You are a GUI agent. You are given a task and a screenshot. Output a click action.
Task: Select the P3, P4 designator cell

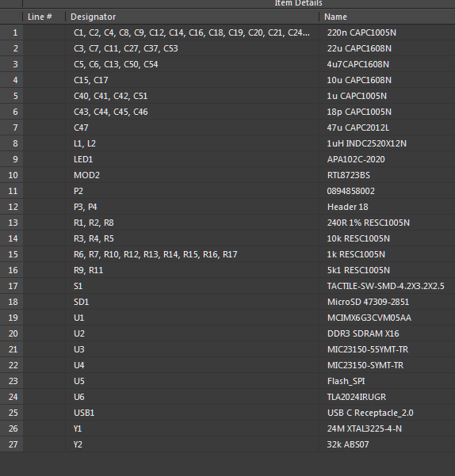pos(193,207)
